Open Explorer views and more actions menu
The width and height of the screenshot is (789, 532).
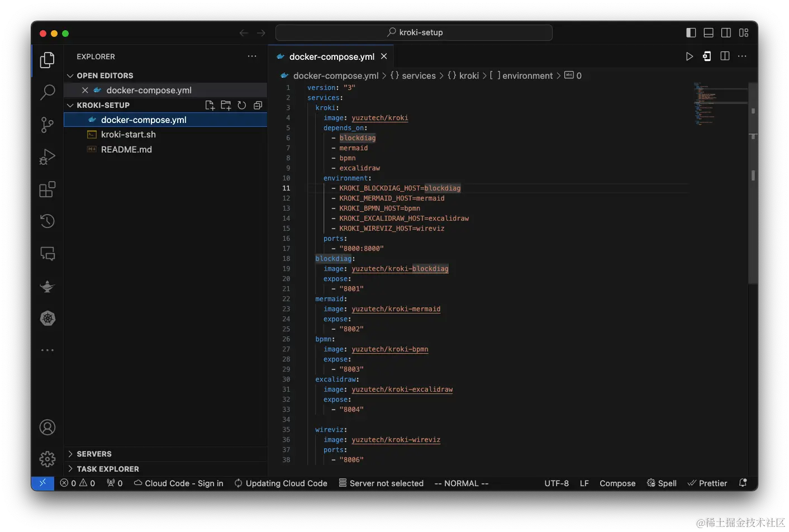[x=252, y=56]
